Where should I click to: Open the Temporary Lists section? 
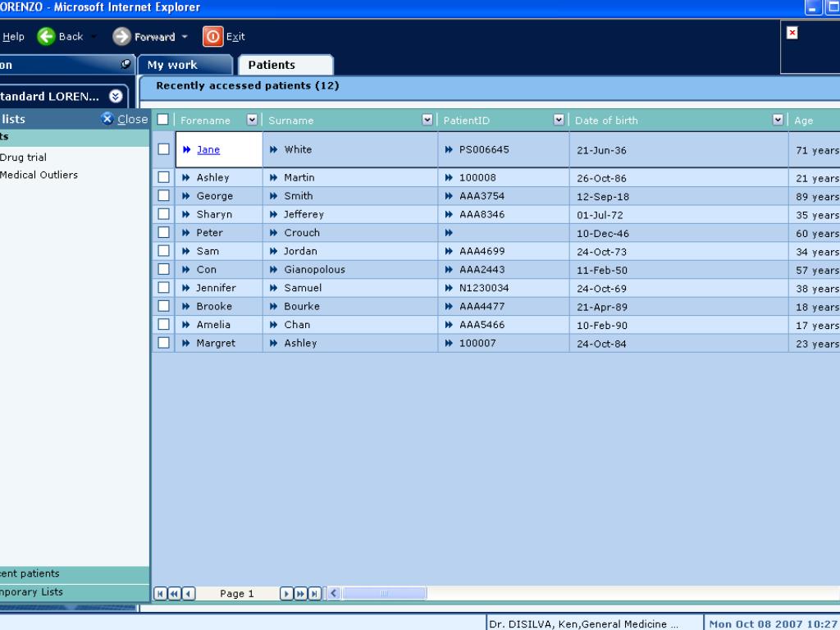[75, 592]
